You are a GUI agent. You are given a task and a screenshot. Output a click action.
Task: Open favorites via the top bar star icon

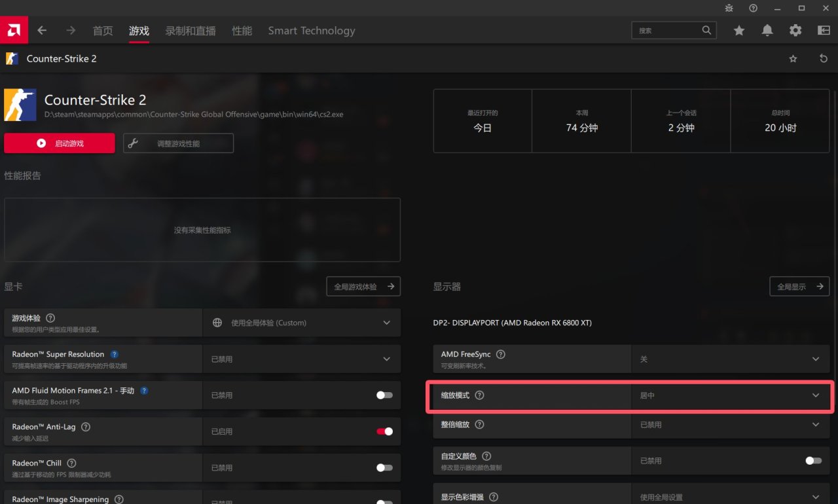[739, 30]
